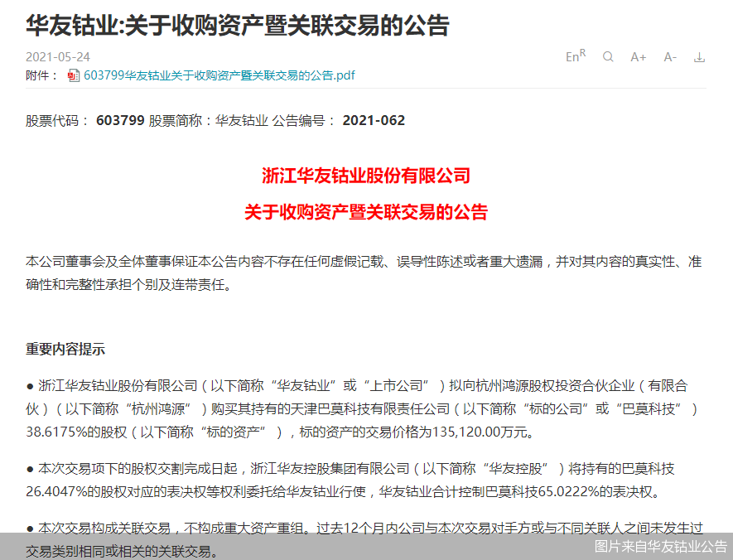Click the text 38.6175%的股权

click(76, 432)
